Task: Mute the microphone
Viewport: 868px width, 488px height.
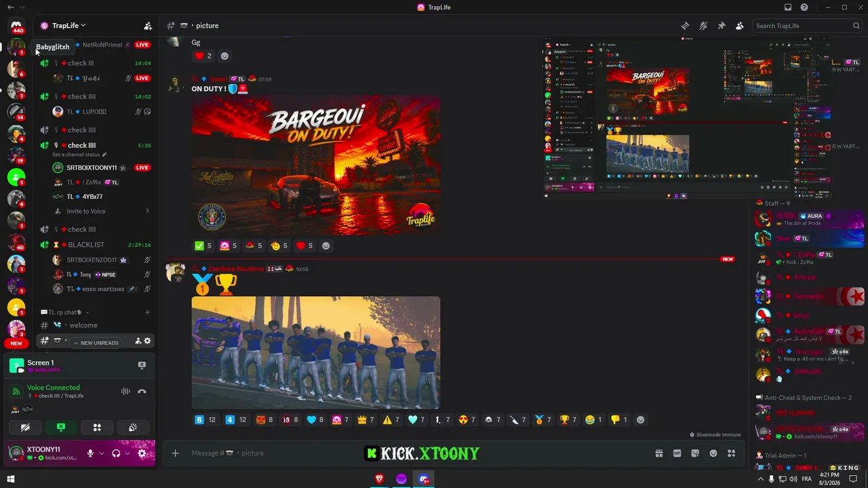Action: (90, 453)
